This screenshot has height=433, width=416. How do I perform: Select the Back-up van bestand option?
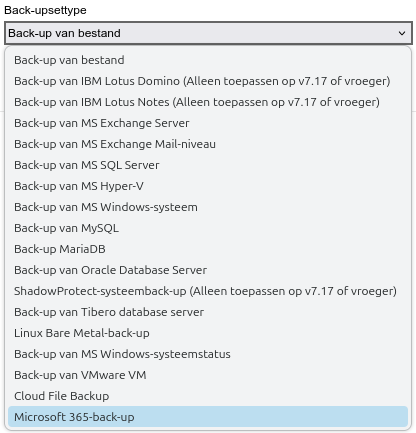(x=208, y=60)
